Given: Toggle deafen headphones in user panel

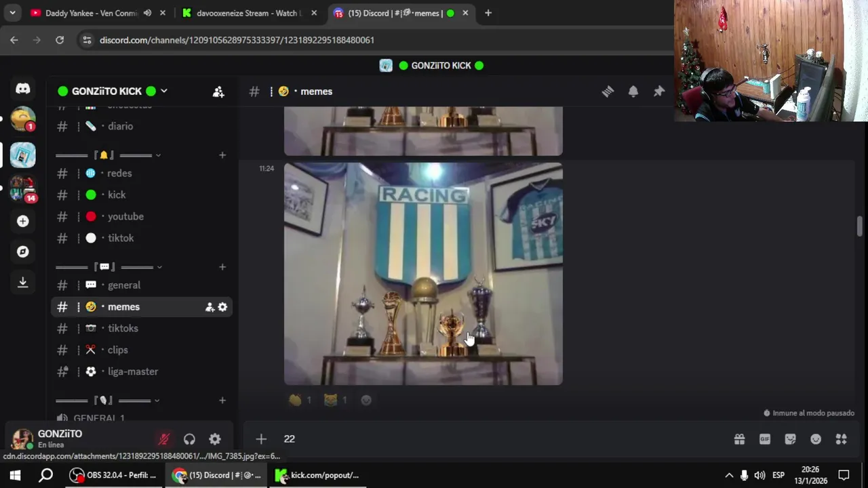Looking at the screenshot, I should 189,439.
